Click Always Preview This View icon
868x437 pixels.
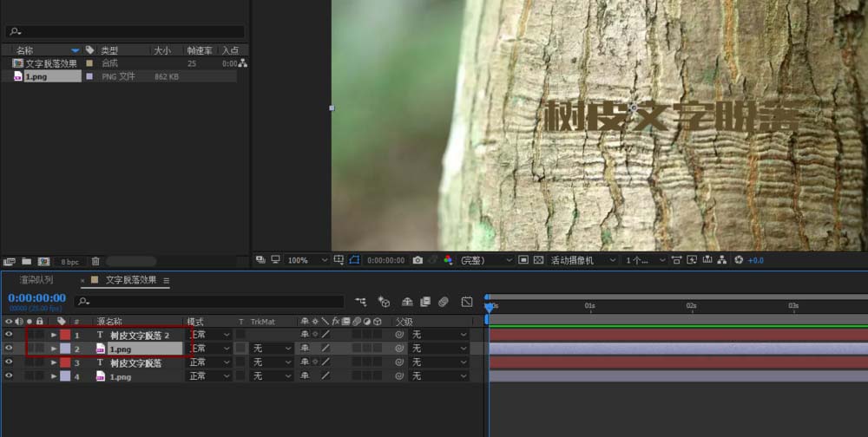(x=260, y=259)
